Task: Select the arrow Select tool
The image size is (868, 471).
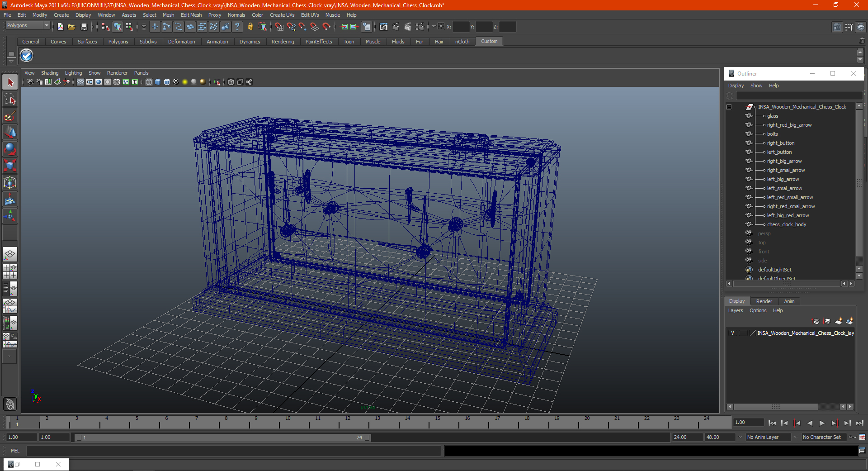Action: tap(10, 82)
